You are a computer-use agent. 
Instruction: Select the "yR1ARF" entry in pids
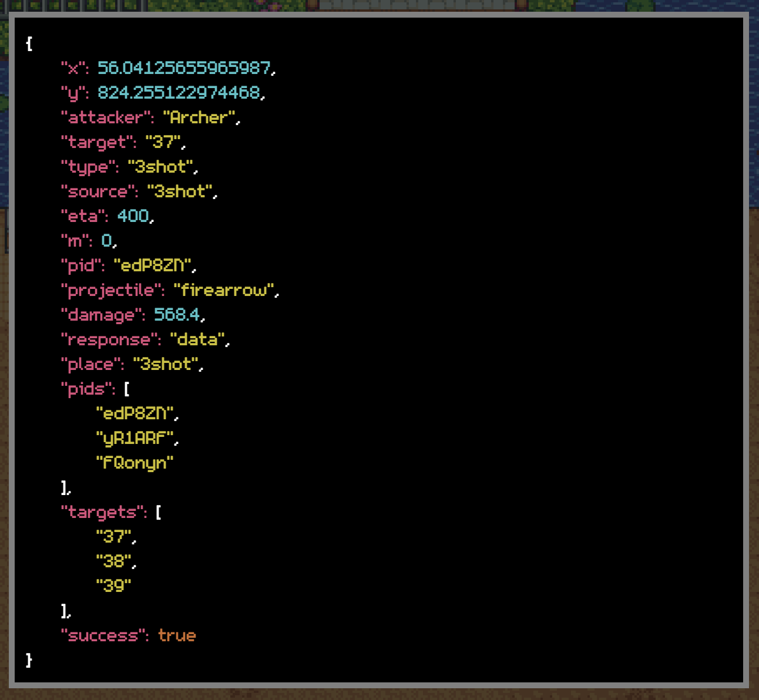pyautogui.click(x=135, y=438)
